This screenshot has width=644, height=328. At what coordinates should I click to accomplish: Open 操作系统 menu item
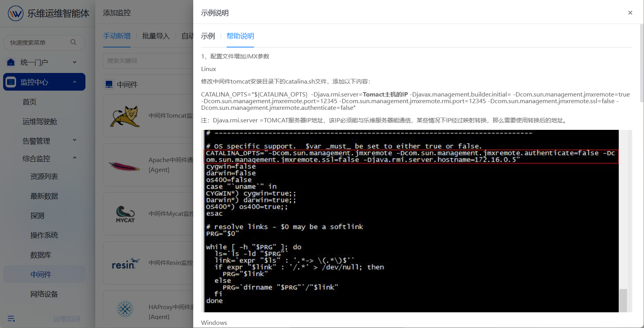[44, 235]
